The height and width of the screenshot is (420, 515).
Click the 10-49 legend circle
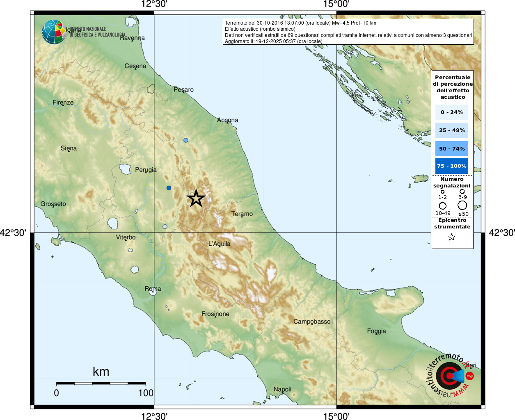pos(443,206)
